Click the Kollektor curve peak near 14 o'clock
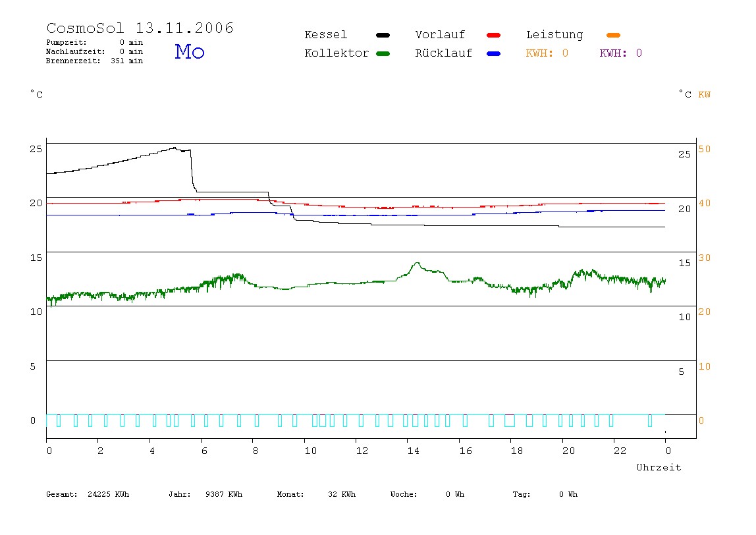The height and width of the screenshot is (535, 756). (x=417, y=264)
